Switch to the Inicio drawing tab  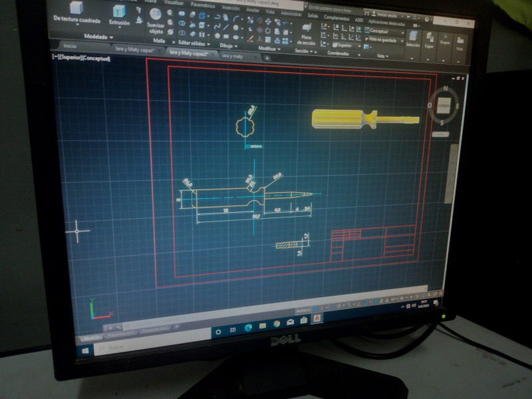[70, 45]
